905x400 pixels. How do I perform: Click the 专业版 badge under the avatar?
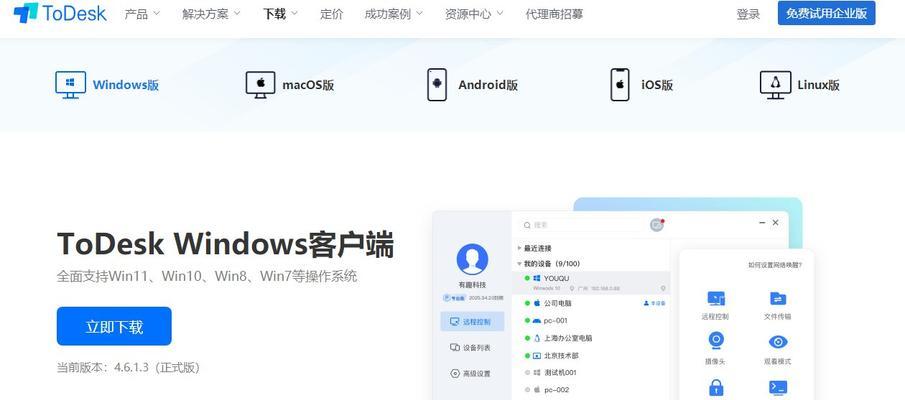tap(454, 298)
